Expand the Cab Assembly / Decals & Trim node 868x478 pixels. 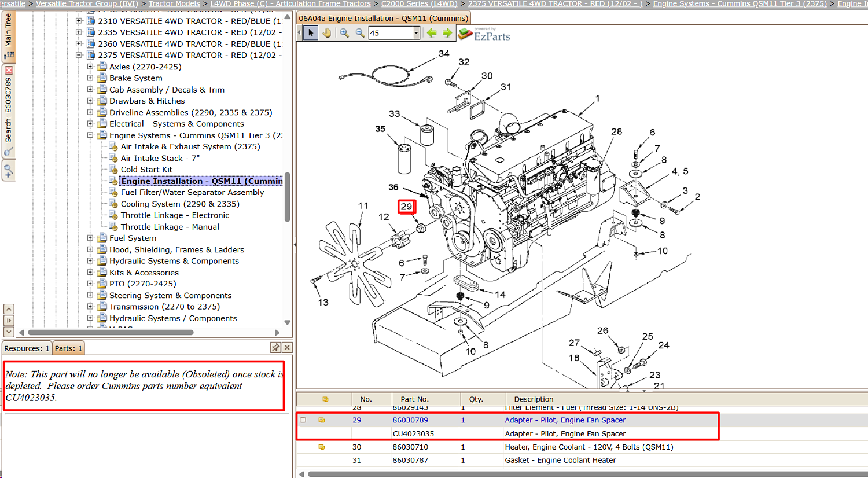tap(90, 90)
